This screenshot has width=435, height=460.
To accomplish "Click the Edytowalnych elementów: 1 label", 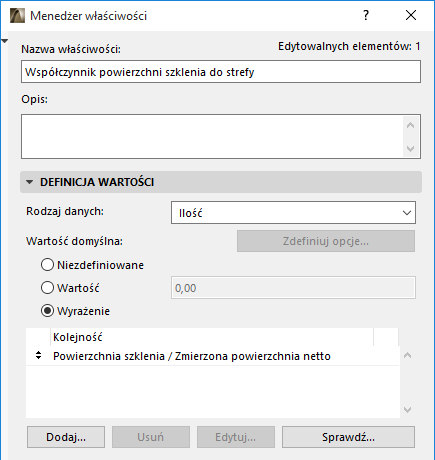I will point(349,46).
